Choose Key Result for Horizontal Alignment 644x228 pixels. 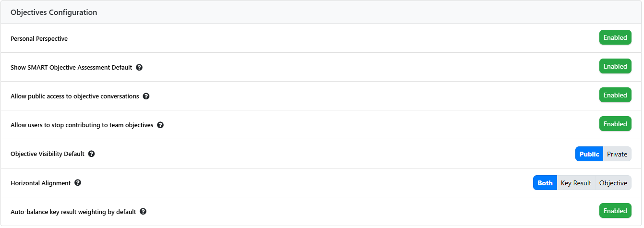point(576,183)
